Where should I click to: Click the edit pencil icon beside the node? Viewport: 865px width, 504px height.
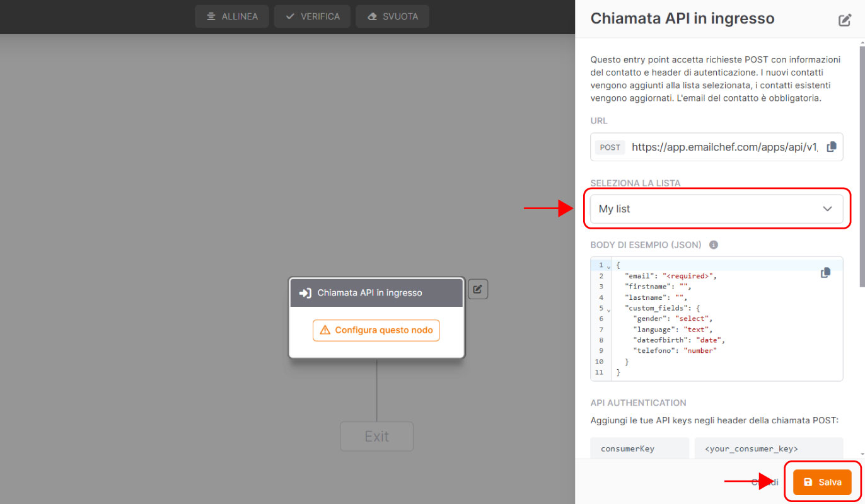click(x=478, y=289)
